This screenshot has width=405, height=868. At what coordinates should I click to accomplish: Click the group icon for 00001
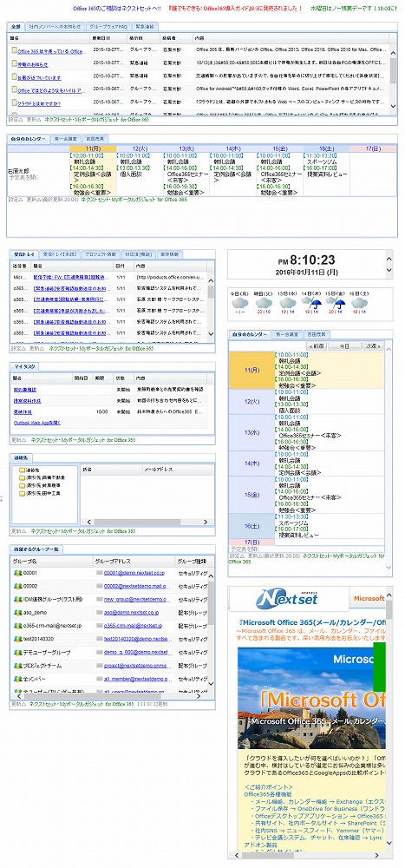point(17,572)
